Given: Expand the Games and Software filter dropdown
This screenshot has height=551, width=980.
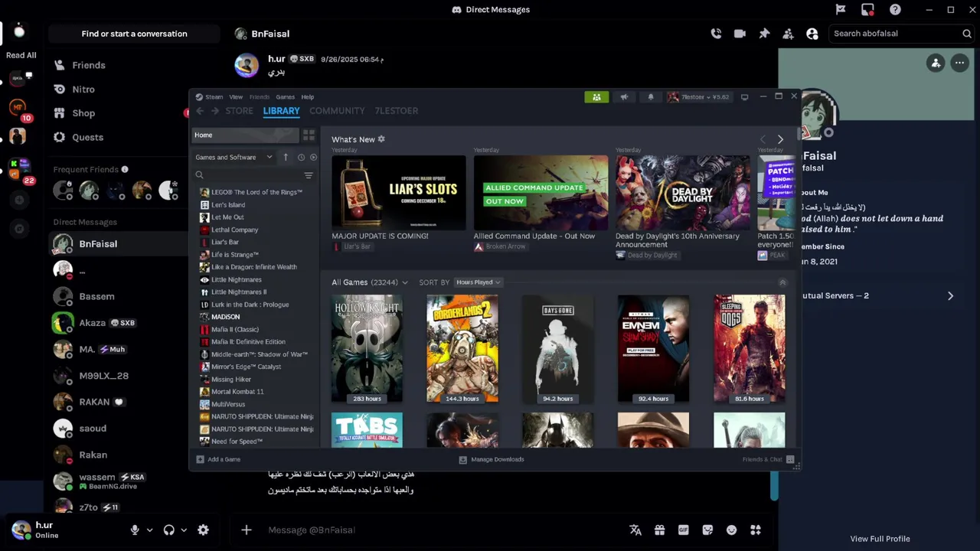Looking at the screenshot, I should pyautogui.click(x=234, y=158).
